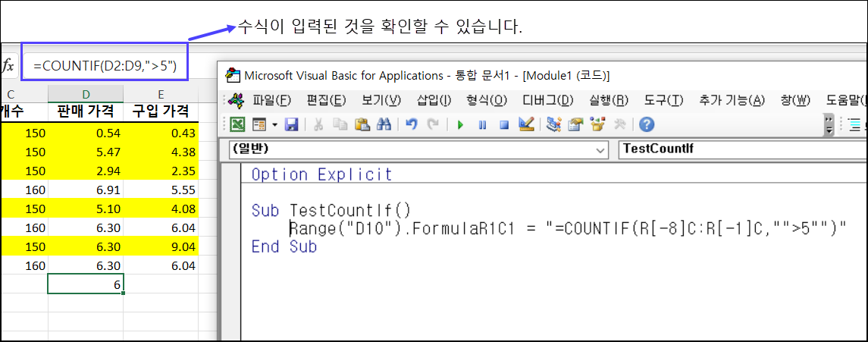Viewport: 868px width, 342px height.
Task: Select cell with value 5.47
Action: [86, 152]
